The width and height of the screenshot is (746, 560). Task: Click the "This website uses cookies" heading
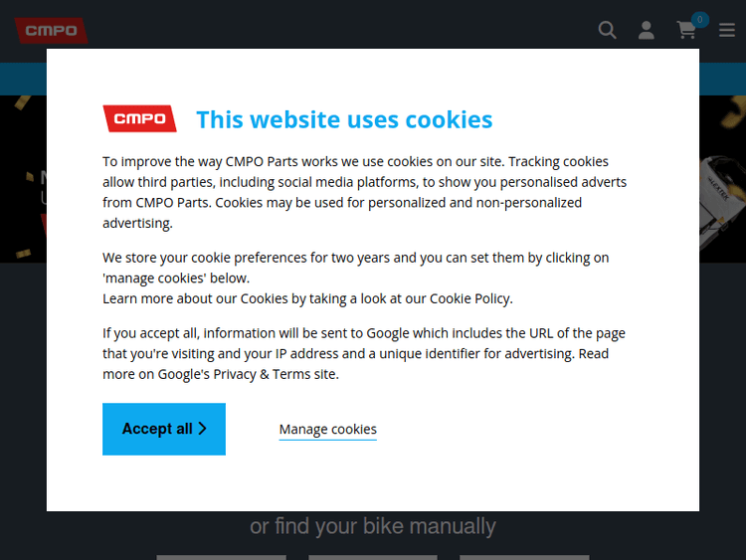point(344,119)
